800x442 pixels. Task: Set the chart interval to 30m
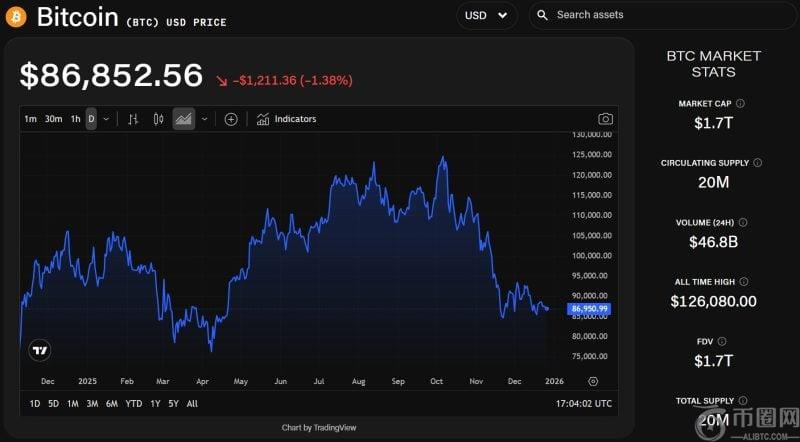[53, 119]
